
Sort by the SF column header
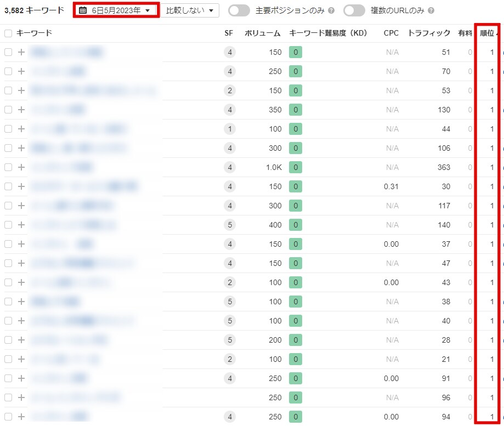[229, 33]
